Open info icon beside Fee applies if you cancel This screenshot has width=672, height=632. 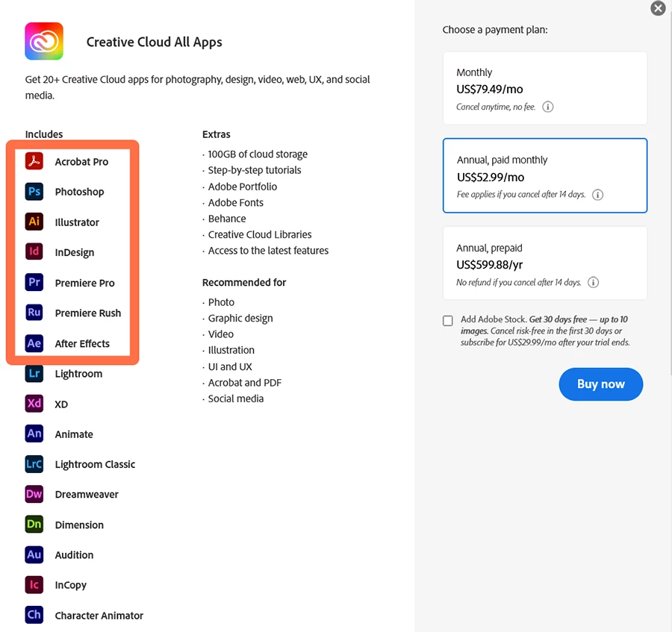coord(597,195)
